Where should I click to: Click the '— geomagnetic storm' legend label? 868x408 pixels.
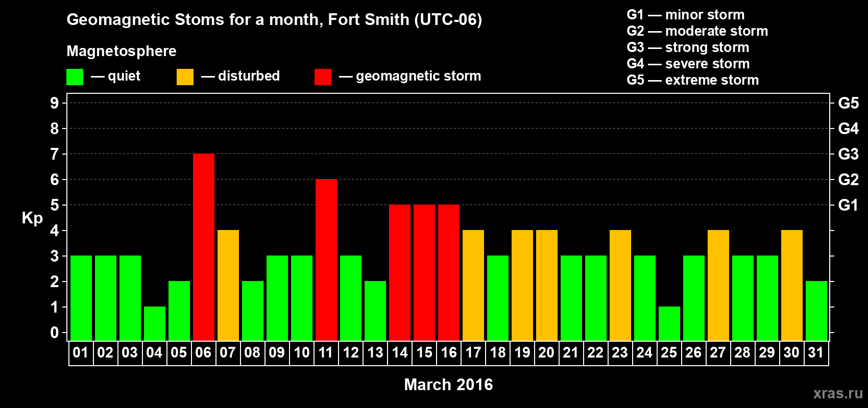click(410, 76)
